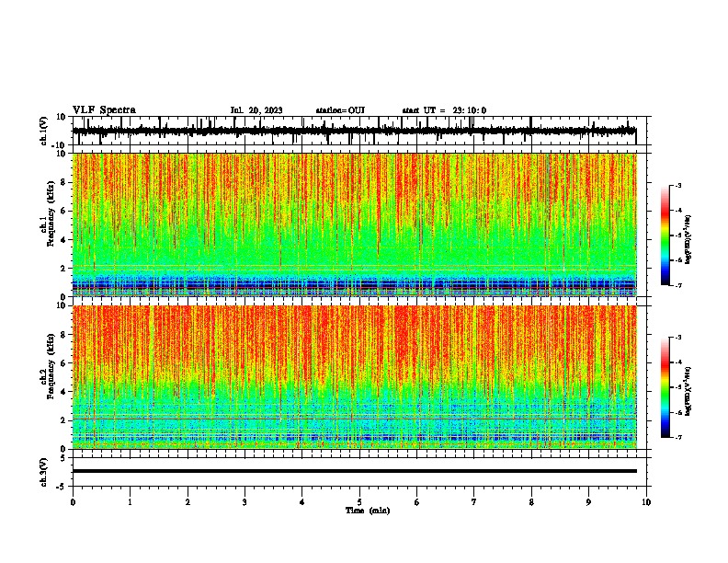The width and height of the screenshot is (728, 563).
Task: Click the ch.2 spectrogram color scale bar
Action: click(665, 387)
